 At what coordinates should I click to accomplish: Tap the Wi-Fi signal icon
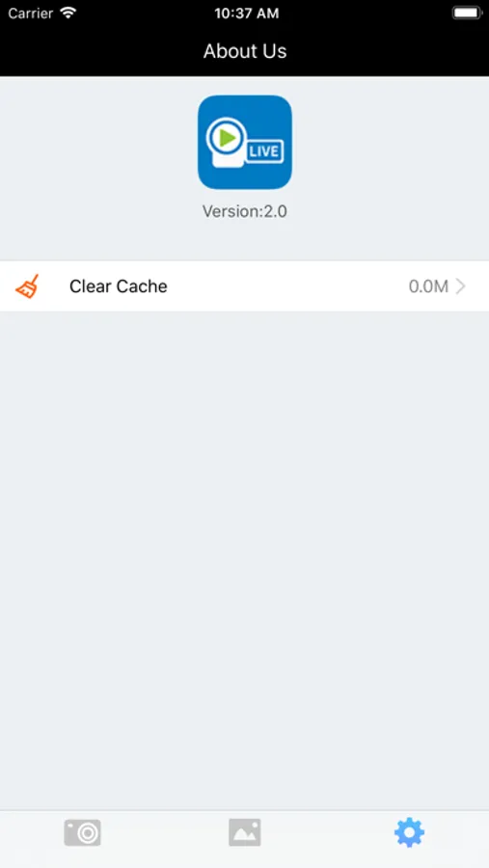[68, 13]
